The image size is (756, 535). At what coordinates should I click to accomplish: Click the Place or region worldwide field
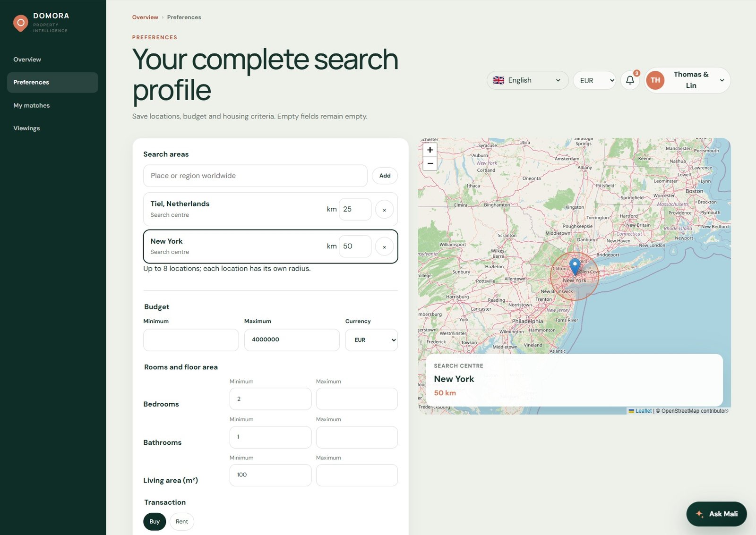255,176
